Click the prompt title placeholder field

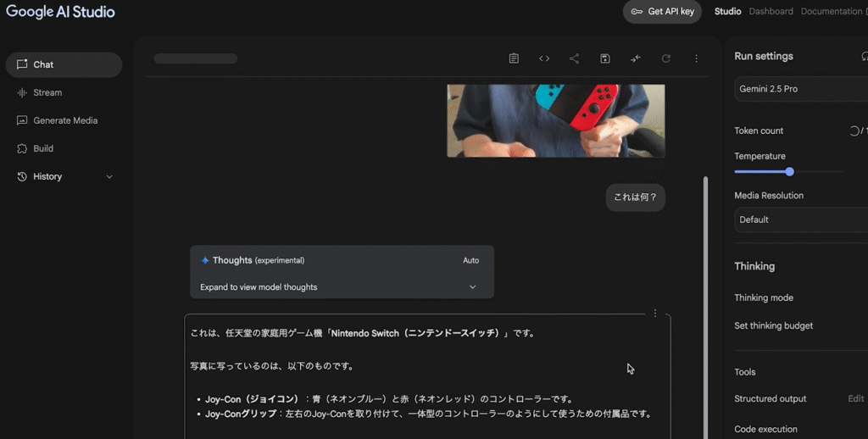point(196,58)
